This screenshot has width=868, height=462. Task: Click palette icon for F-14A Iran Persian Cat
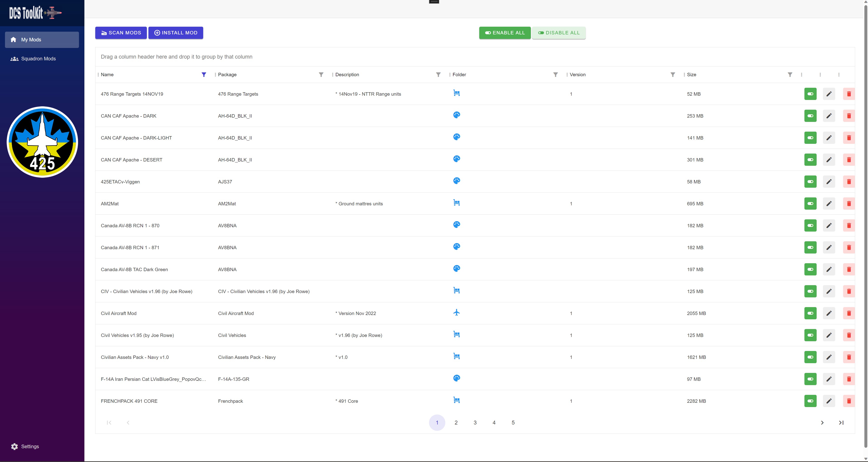(x=457, y=378)
